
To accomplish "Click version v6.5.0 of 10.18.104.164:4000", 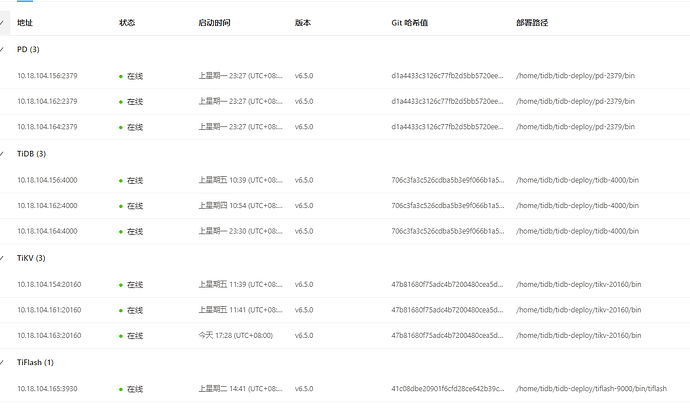I will point(304,231).
